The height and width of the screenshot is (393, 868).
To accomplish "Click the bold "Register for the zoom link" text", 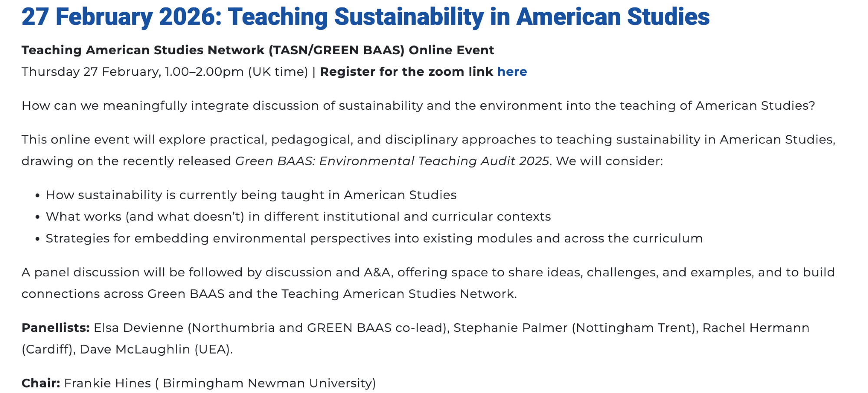I will (x=406, y=72).
